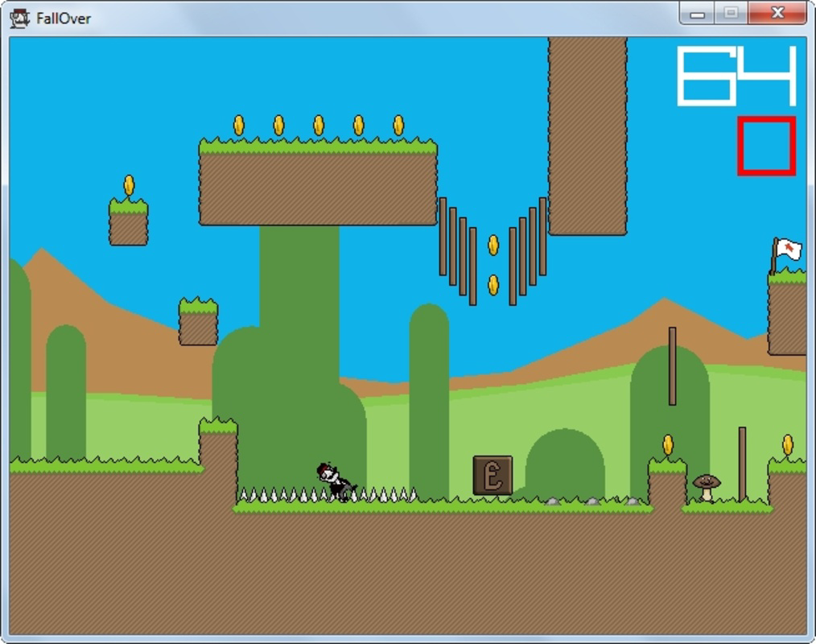Image resolution: width=816 pixels, height=644 pixels.
Task: Click the rightmost coin on the large platform
Action: [398, 126]
